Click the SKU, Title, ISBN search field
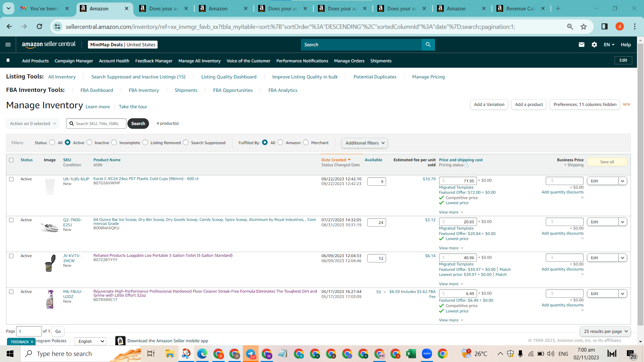644x362 pixels. 96,123
